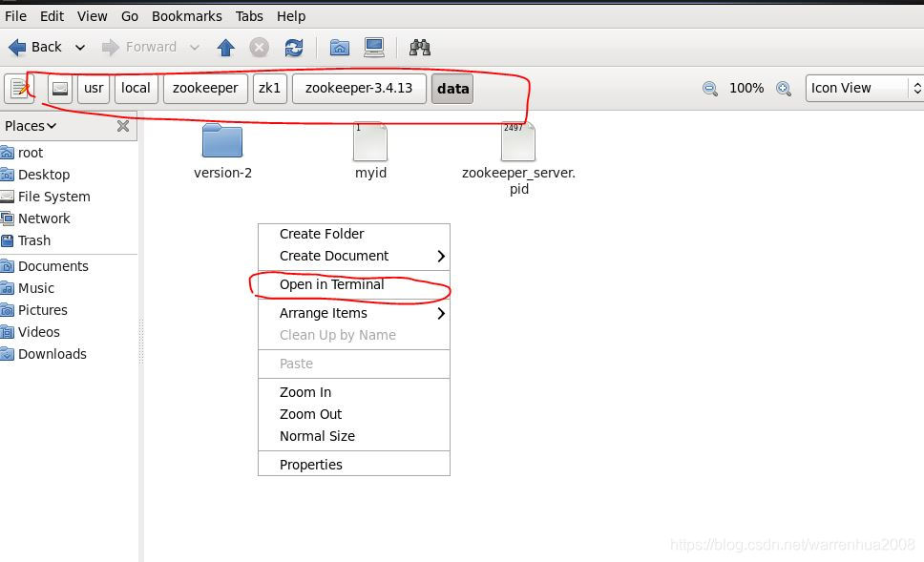
Task: Choose Normal Size in the context menu
Action: click(353, 436)
